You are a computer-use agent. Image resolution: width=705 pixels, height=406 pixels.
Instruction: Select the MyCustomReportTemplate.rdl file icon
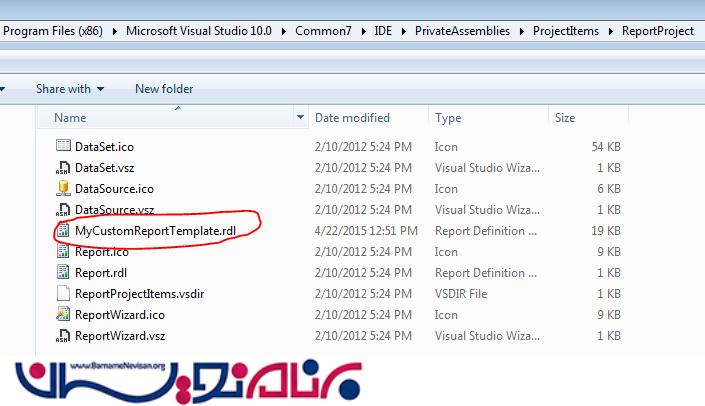click(x=64, y=231)
